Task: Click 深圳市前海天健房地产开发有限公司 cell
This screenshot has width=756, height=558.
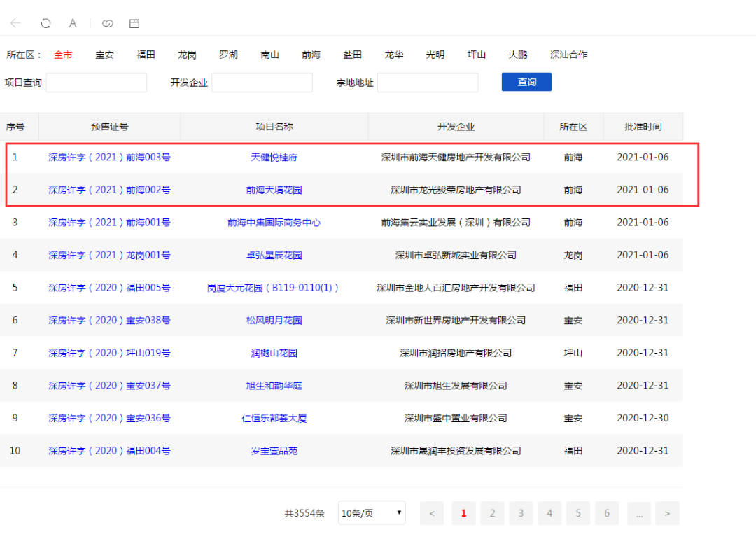Action: point(456,158)
